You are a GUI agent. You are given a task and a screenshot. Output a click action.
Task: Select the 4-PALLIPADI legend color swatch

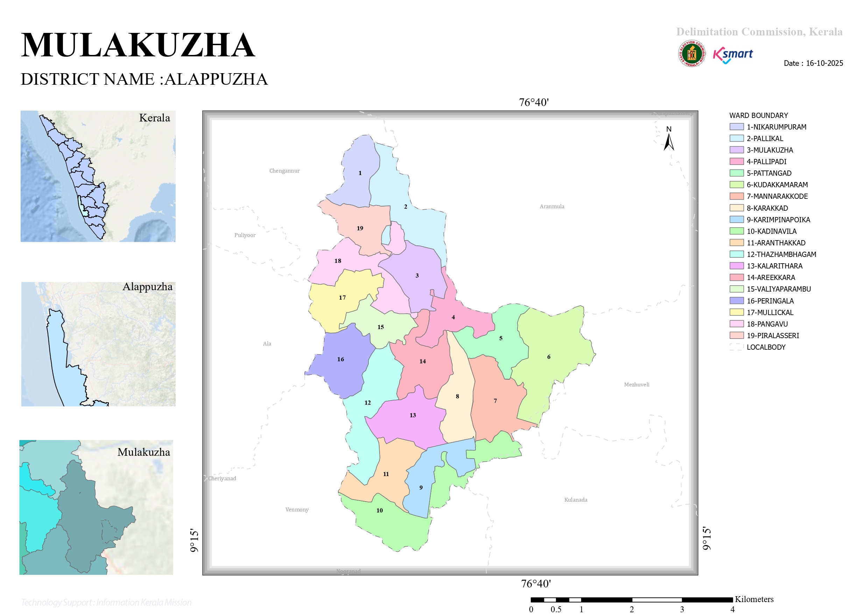pyautogui.click(x=736, y=161)
